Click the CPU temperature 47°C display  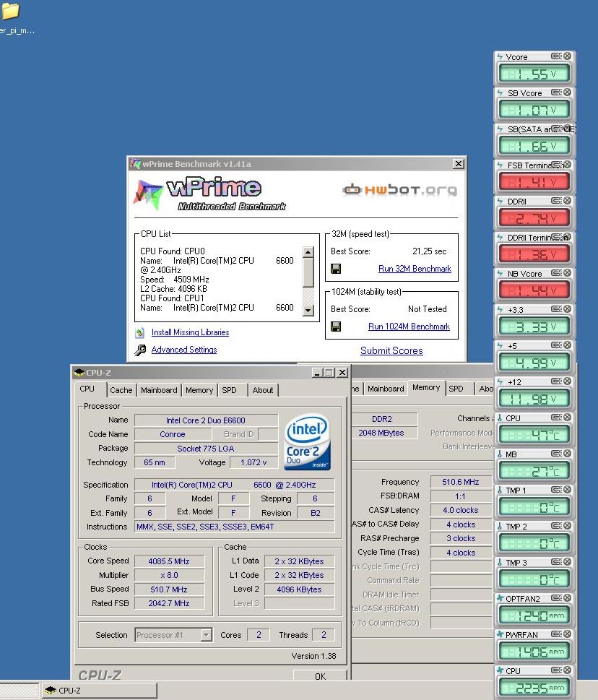(x=534, y=434)
